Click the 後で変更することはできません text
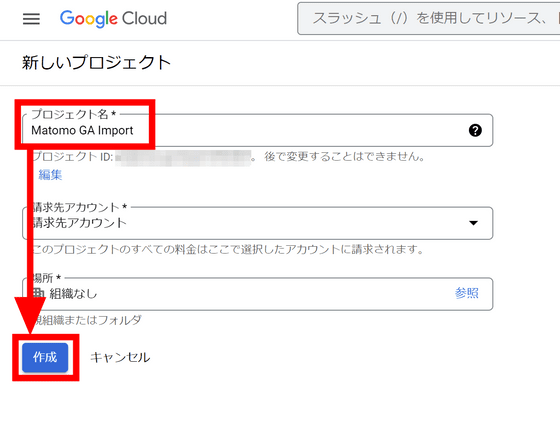Viewport: 560px width, 424px height. (x=344, y=156)
